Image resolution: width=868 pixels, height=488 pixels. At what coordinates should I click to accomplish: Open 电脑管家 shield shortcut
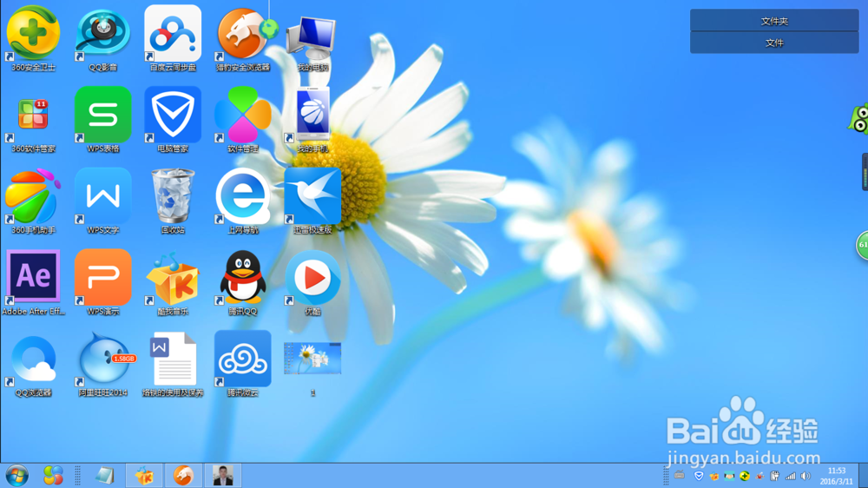click(x=173, y=120)
